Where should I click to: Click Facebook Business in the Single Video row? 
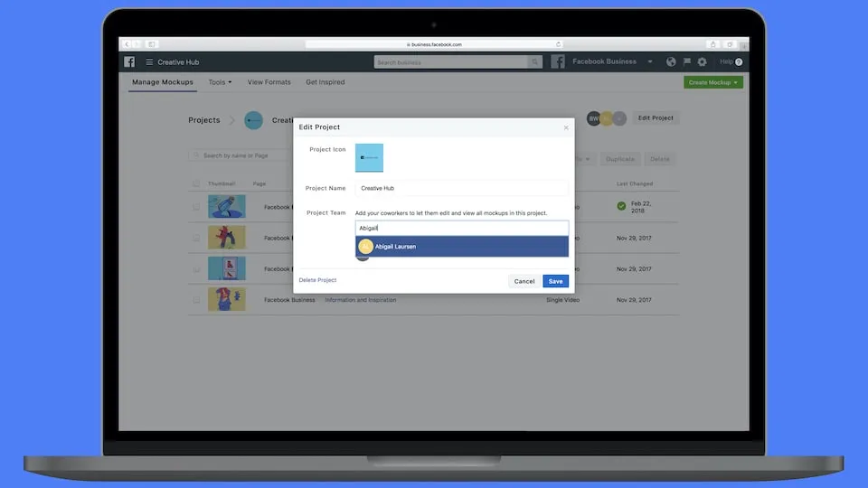click(289, 300)
